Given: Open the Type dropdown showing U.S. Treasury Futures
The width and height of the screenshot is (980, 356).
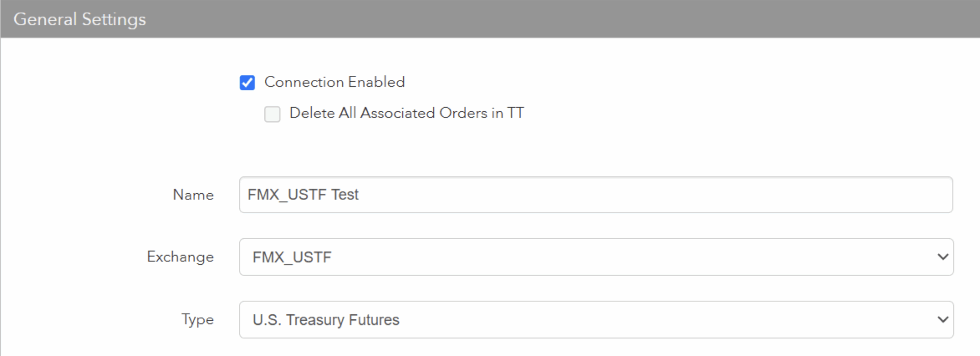Looking at the screenshot, I should pos(596,320).
